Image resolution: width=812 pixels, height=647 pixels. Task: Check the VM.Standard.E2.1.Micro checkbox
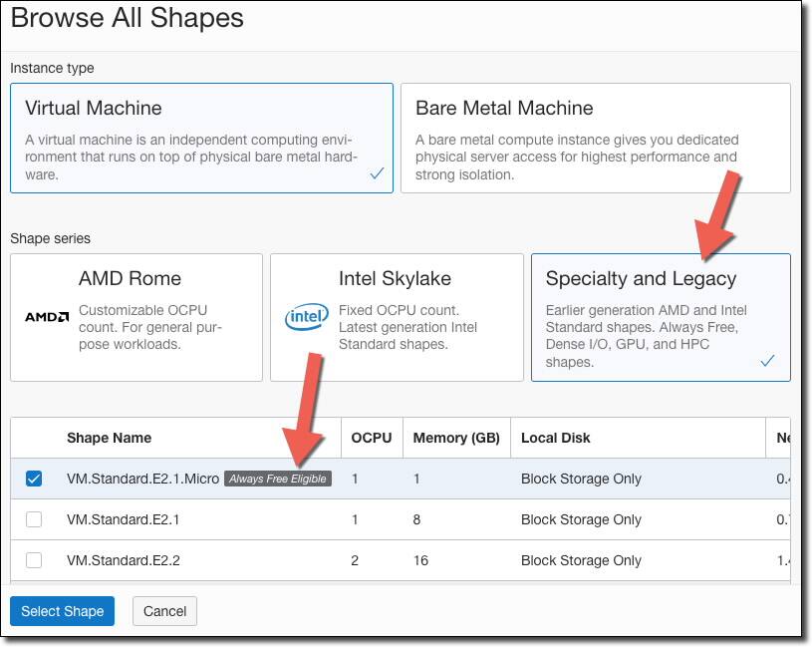point(33,479)
